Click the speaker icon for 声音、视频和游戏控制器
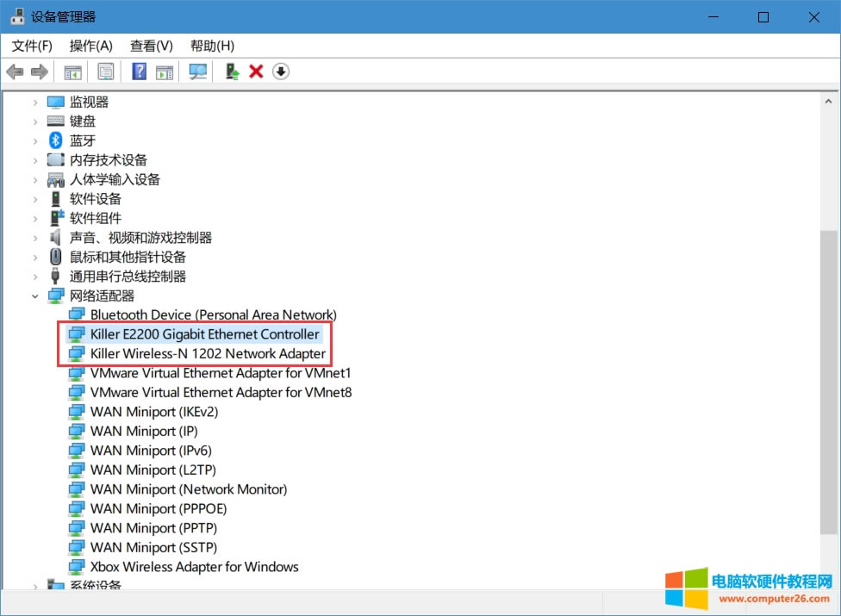 55,237
